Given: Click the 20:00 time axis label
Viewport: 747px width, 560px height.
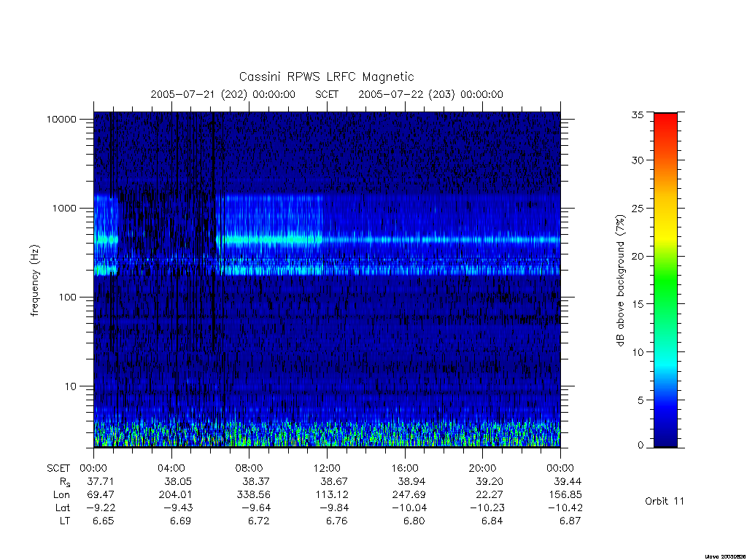Looking at the screenshot, I should [483, 469].
